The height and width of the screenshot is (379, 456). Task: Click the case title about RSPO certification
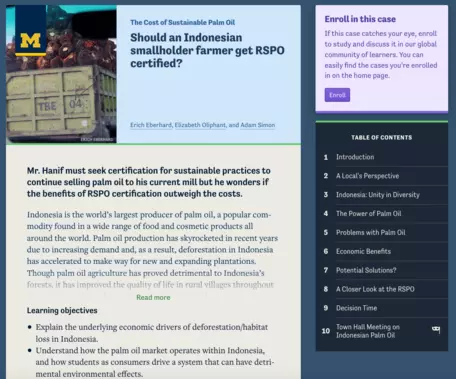pyautogui.click(x=207, y=50)
